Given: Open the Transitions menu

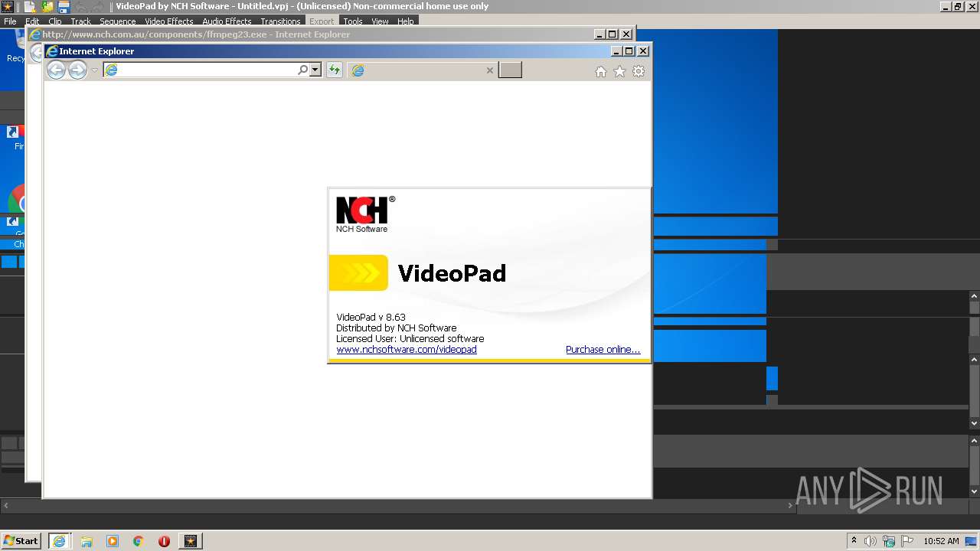Looking at the screenshot, I should pos(280,21).
